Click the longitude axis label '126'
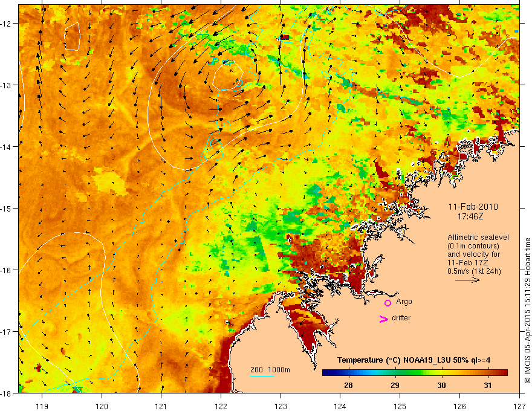Screen dimensions: 532x411 point(459,406)
